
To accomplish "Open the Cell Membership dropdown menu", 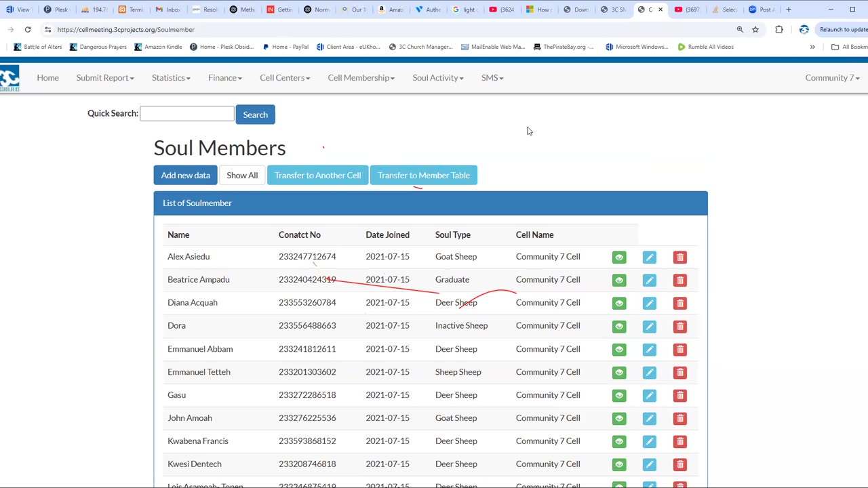I will point(361,78).
